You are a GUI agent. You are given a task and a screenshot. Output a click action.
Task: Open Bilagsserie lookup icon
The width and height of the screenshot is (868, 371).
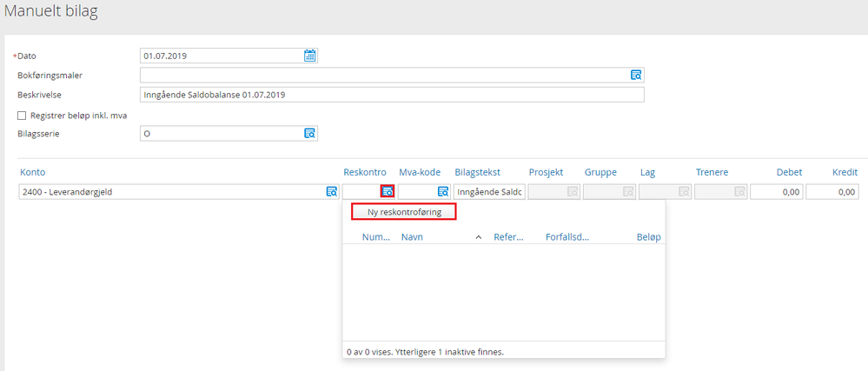[309, 134]
